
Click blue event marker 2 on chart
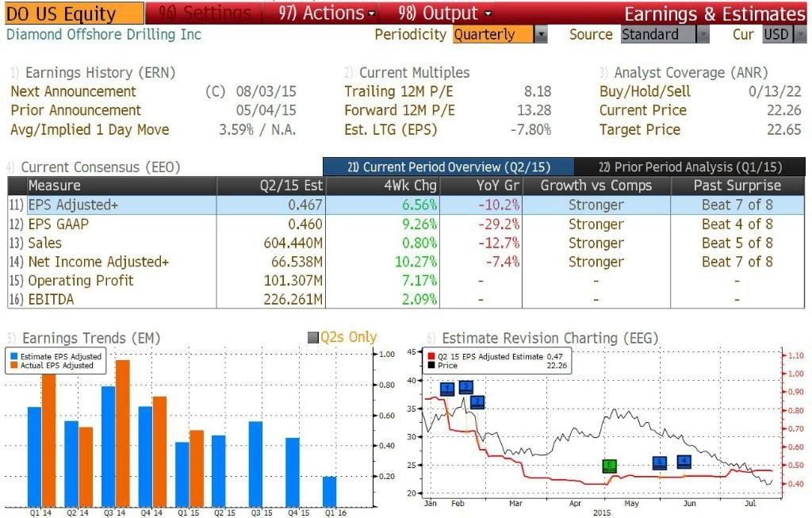point(477,401)
